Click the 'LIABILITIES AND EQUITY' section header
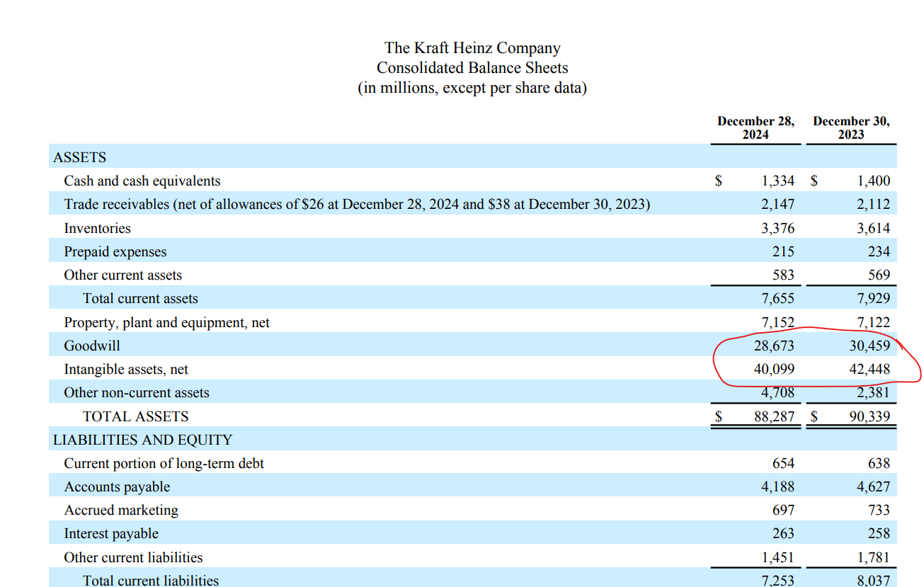Image resolution: width=924 pixels, height=587 pixels. click(142, 440)
